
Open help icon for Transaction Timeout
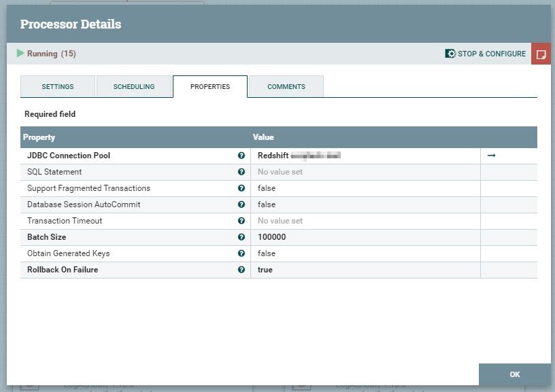[x=241, y=221]
